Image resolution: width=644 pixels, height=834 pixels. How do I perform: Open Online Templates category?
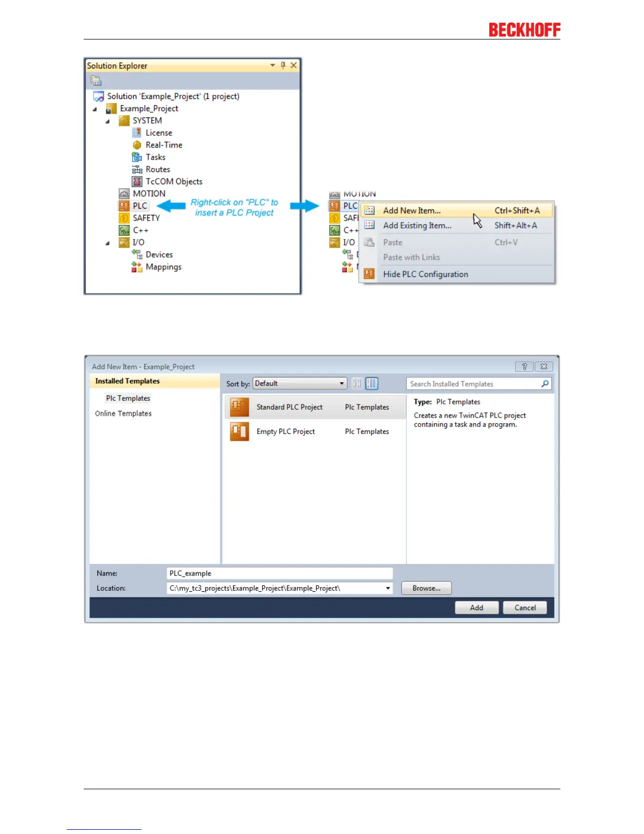(x=123, y=413)
